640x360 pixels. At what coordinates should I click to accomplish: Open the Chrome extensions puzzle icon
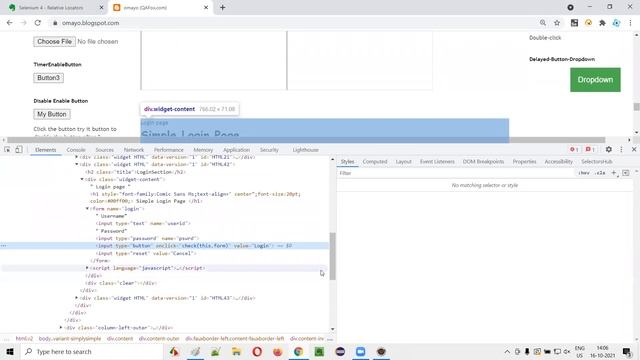602,23
